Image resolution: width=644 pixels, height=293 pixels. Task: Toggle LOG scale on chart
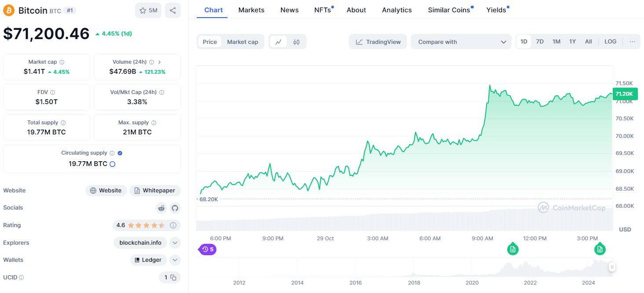tap(611, 42)
